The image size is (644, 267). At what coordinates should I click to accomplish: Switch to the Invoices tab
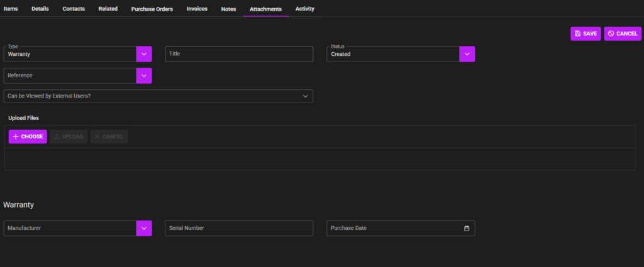click(197, 9)
